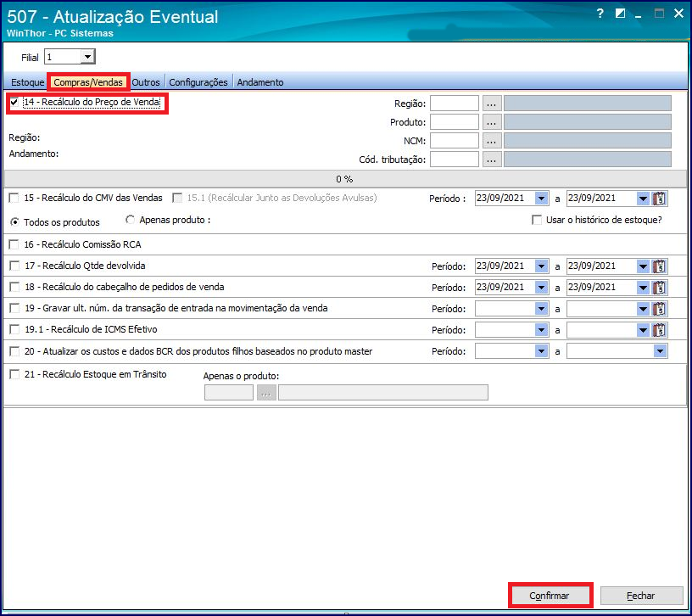692x616 pixels.
Task: Expand start date dropdown on row 19.1 ICMS
Action: click(542, 330)
